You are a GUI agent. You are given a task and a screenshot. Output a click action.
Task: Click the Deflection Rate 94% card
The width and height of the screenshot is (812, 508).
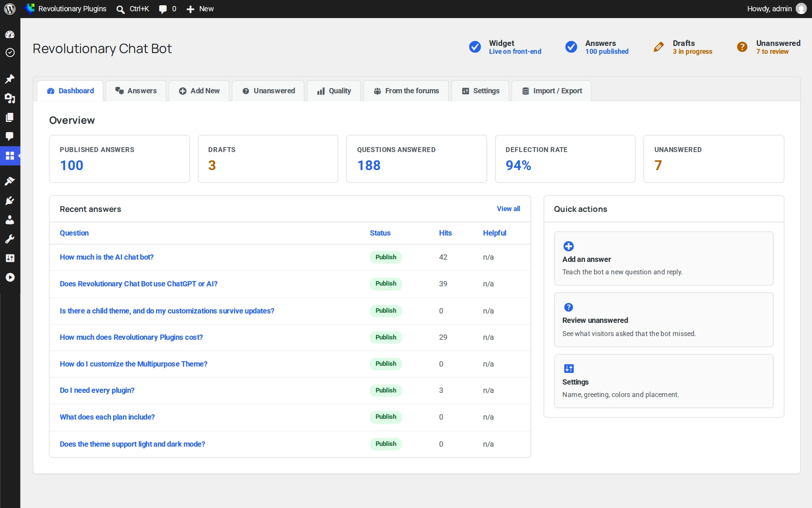[x=565, y=159]
